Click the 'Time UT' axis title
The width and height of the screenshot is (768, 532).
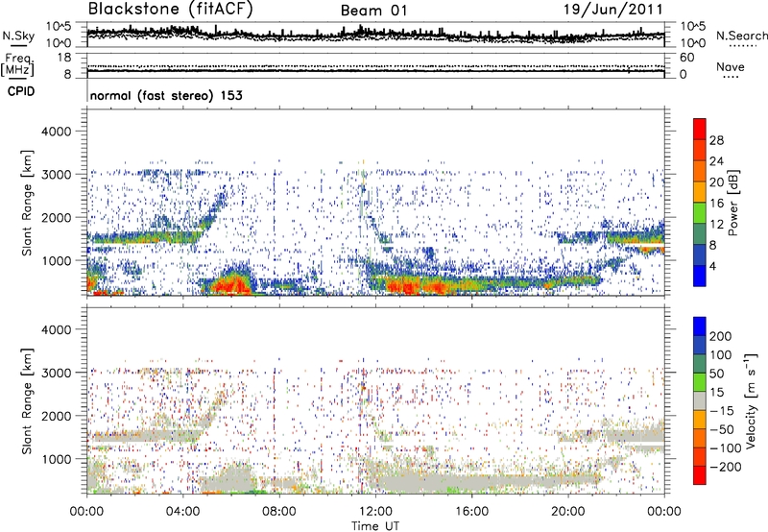click(375, 526)
